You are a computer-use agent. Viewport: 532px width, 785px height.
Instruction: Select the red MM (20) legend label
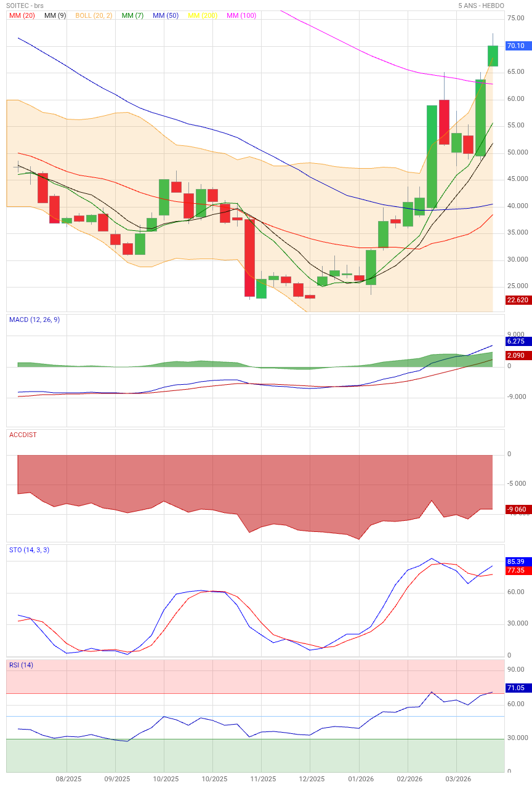pyautogui.click(x=22, y=15)
